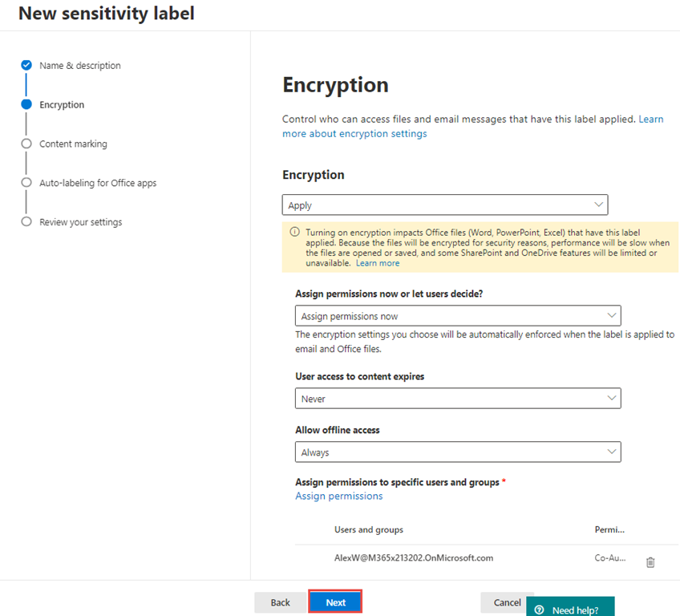
Task: Click the Need help question mark icon
Action: [540, 610]
